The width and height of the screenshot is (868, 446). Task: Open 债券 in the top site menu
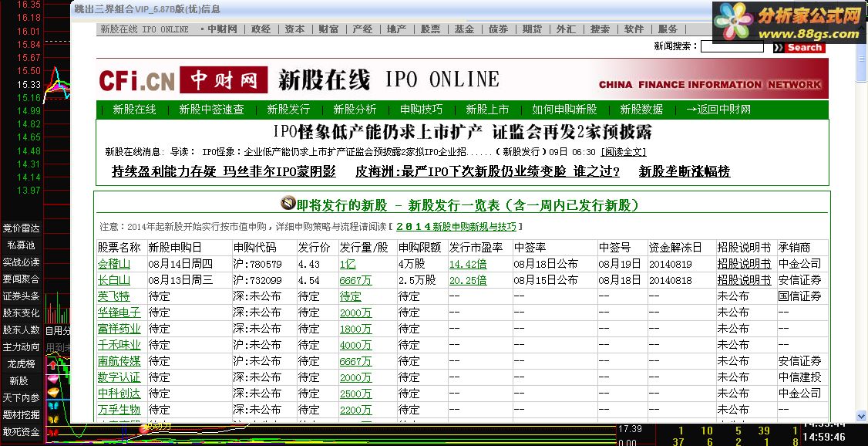pos(498,29)
